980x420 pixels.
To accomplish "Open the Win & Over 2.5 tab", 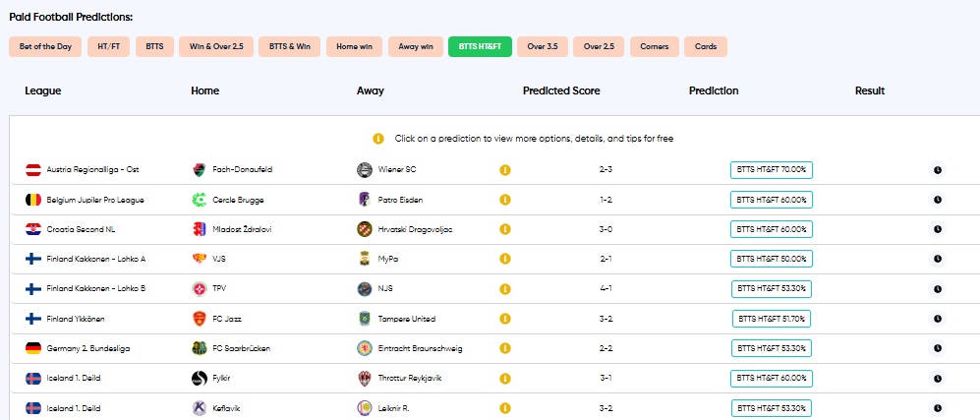I will [216, 47].
